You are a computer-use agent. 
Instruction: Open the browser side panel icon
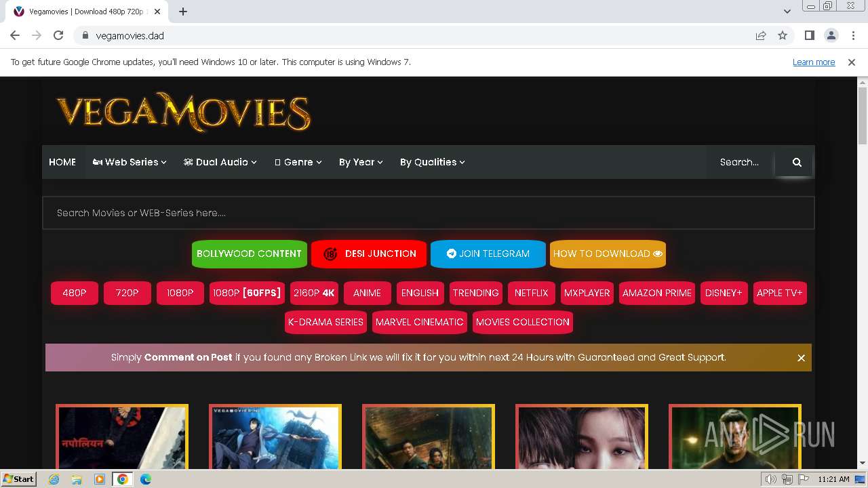pyautogui.click(x=809, y=36)
